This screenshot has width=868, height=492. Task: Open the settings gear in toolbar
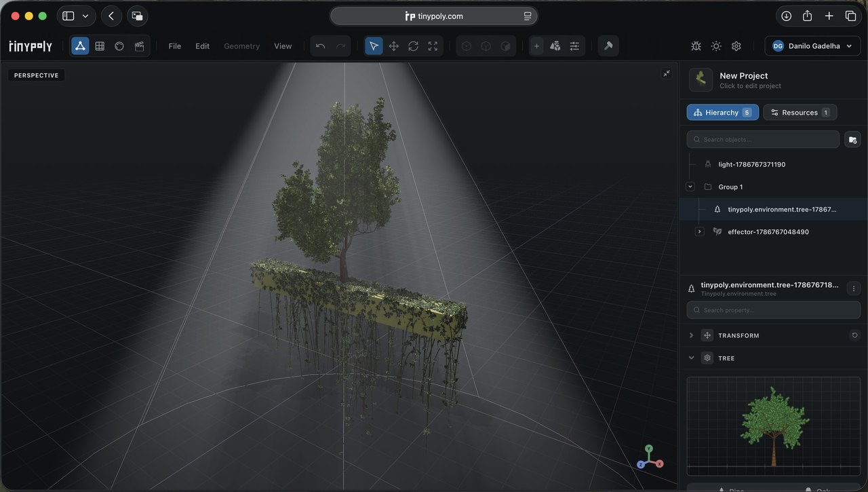[736, 46]
